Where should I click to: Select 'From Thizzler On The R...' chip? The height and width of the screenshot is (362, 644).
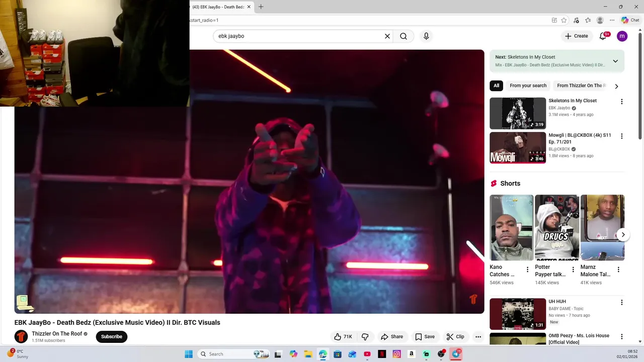click(x=581, y=85)
